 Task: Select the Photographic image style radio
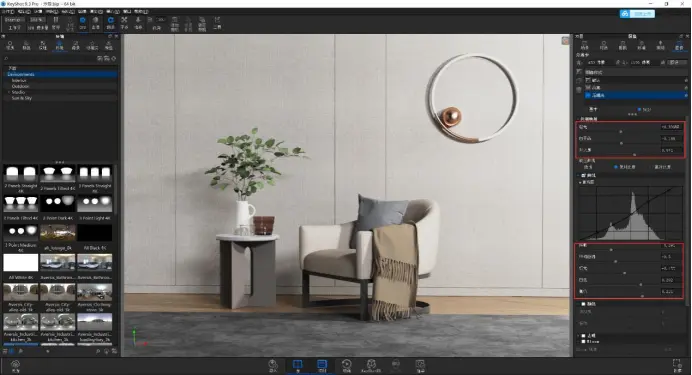639,109
